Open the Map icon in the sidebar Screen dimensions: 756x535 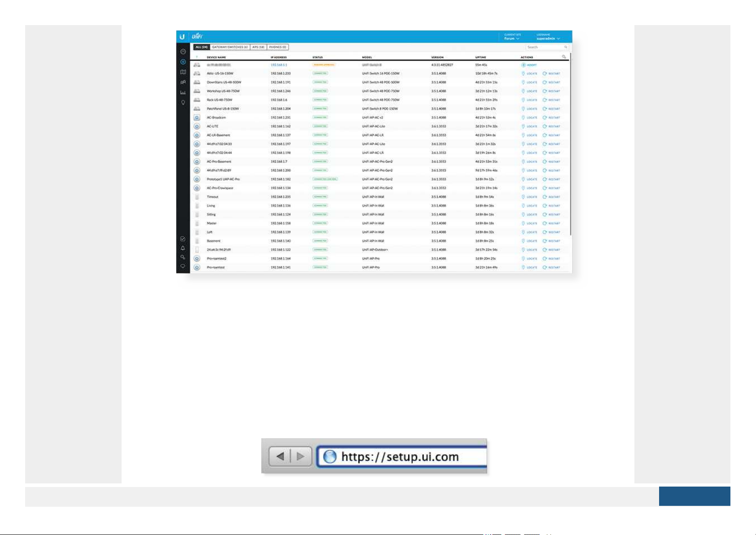183,72
